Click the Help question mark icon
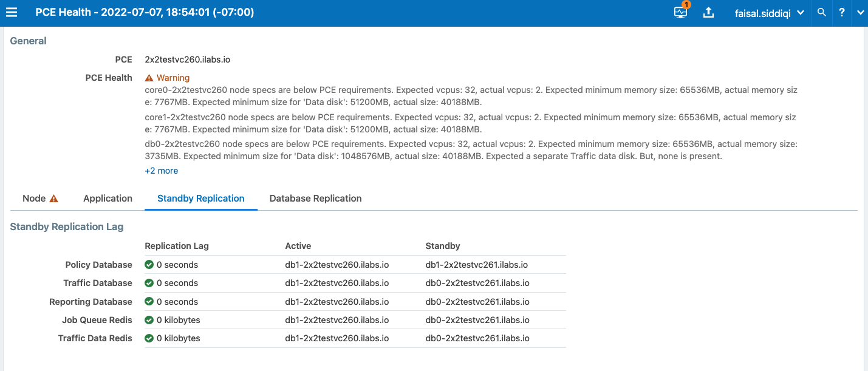The width and height of the screenshot is (868, 371). tap(841, 12)
